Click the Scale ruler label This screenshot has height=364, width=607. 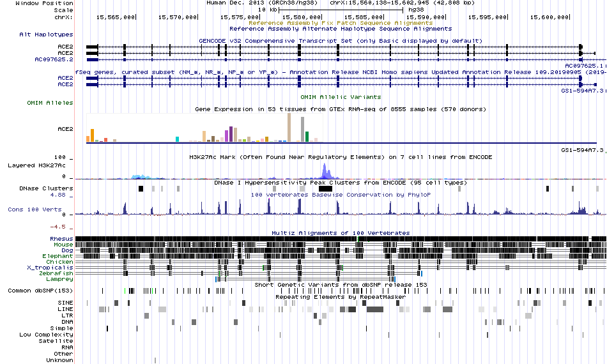[x=63, y=10]
